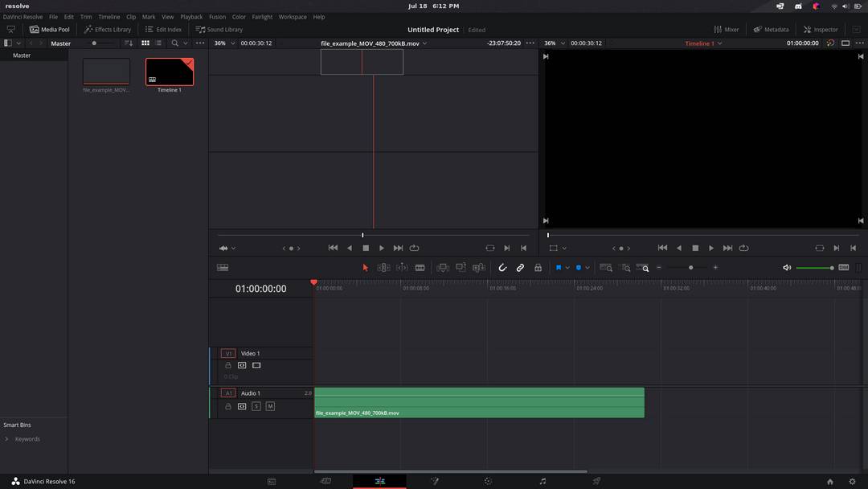
Task: Adjust the green volume slider
Action: (x=815, y=268)
